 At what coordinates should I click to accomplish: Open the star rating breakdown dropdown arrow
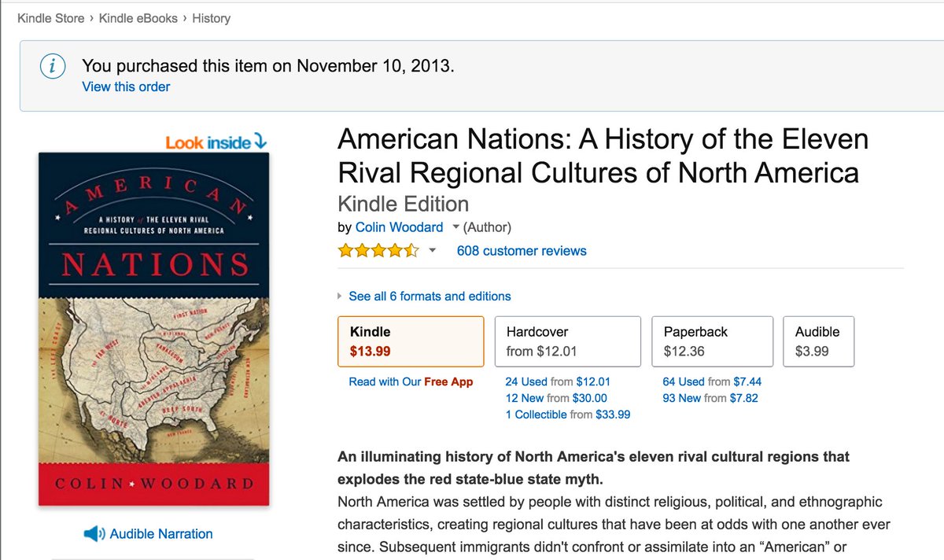432,252
